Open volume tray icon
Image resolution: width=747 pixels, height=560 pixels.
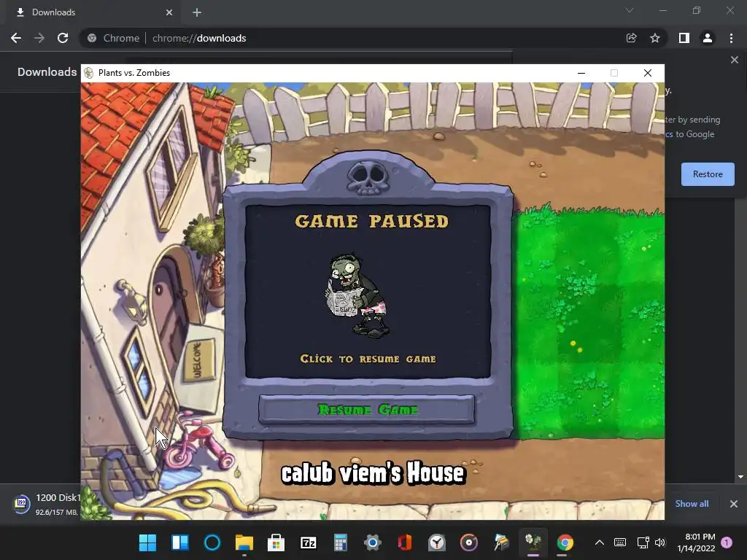pos(659,542)
